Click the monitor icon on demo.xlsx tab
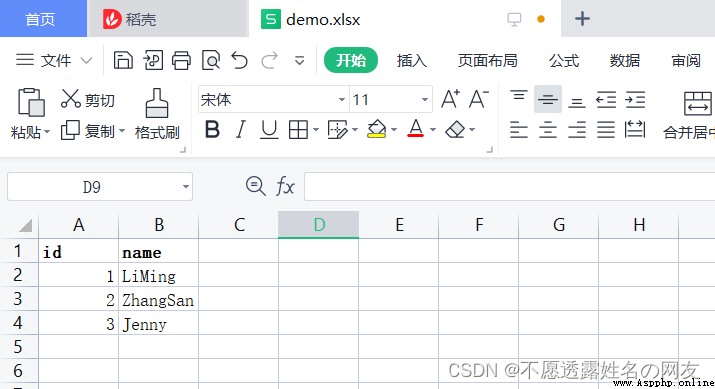This screenshot has width=715, height=389. click(514, 20)
